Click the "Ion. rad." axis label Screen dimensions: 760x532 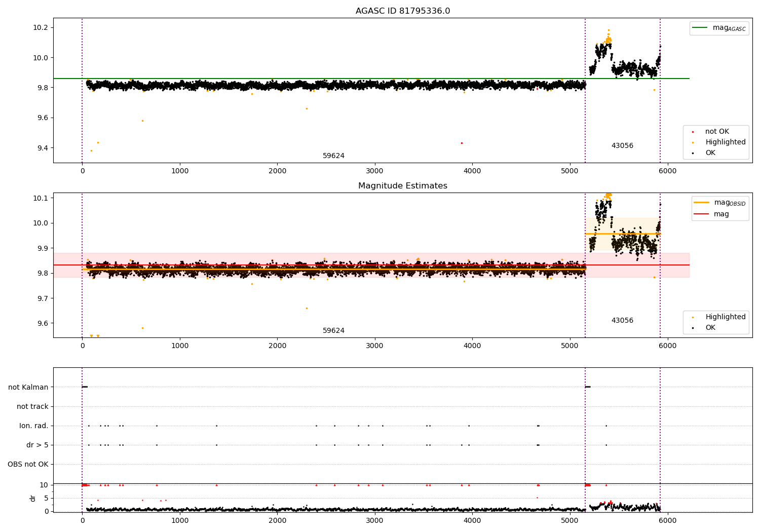coord(34,426)
